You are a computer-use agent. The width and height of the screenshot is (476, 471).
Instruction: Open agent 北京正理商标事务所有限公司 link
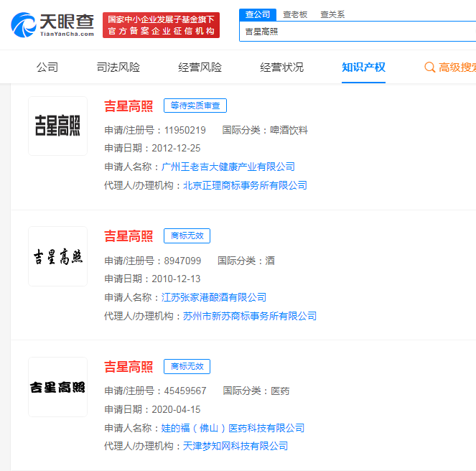245,185
